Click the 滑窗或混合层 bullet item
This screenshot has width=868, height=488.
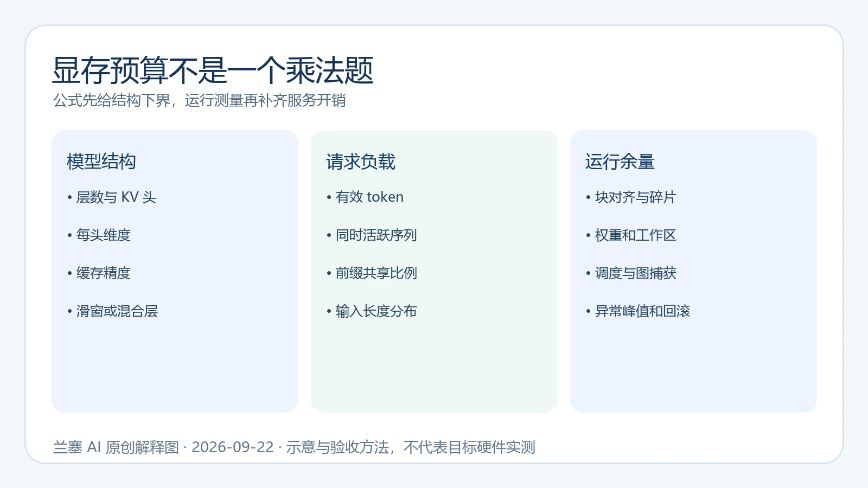112,311
